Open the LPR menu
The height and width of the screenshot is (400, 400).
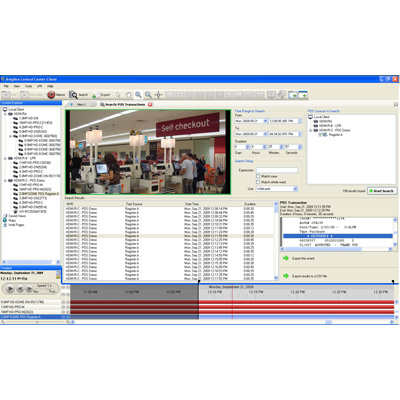[39, 86]
